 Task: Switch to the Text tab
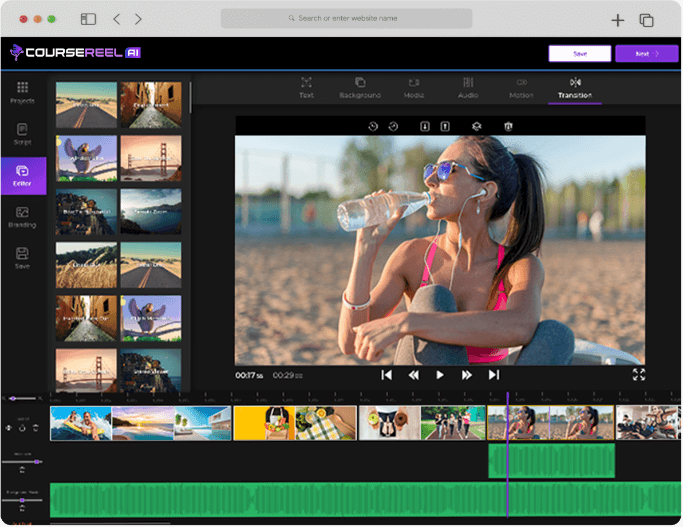(306, 87)
